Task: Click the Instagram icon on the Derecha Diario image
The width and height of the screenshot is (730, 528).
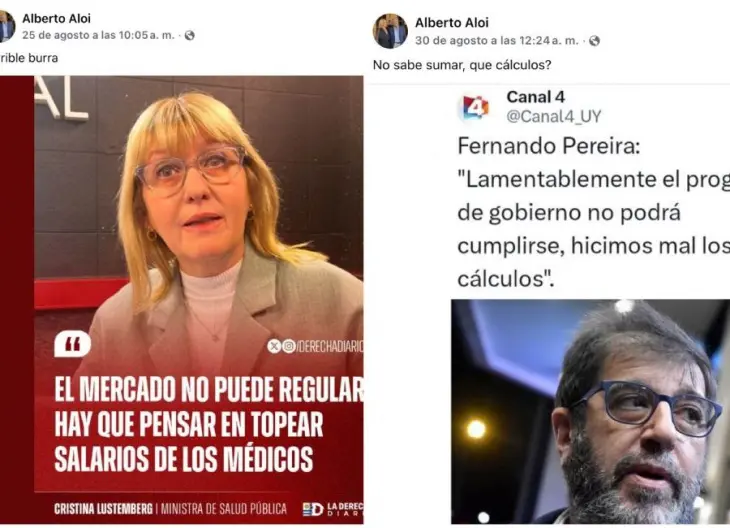Action: 289,346
